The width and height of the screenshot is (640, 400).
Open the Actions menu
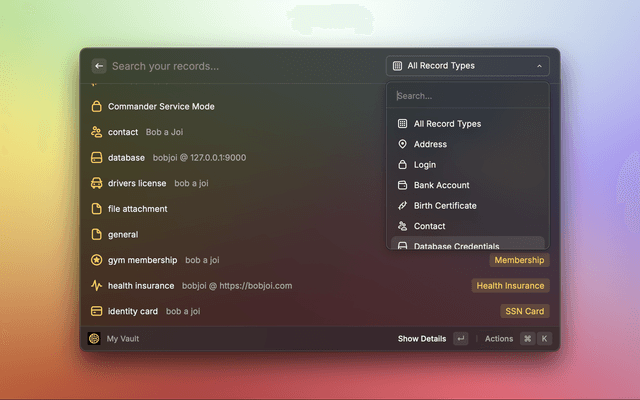click(x=498, y=339)
